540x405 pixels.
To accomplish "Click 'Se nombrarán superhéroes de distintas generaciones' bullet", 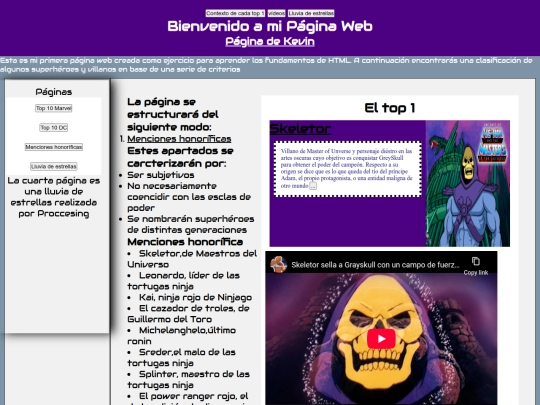I will [x=191, y=225].
